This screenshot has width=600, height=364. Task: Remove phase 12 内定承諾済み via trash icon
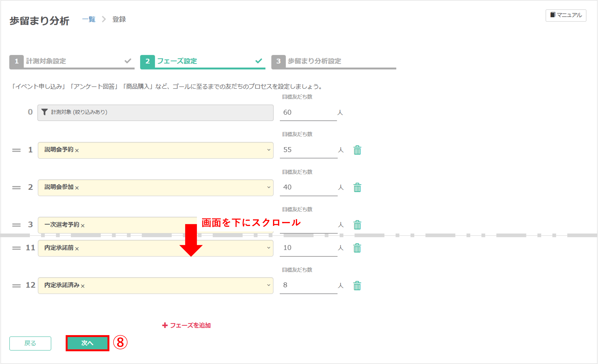coord(357,285)
